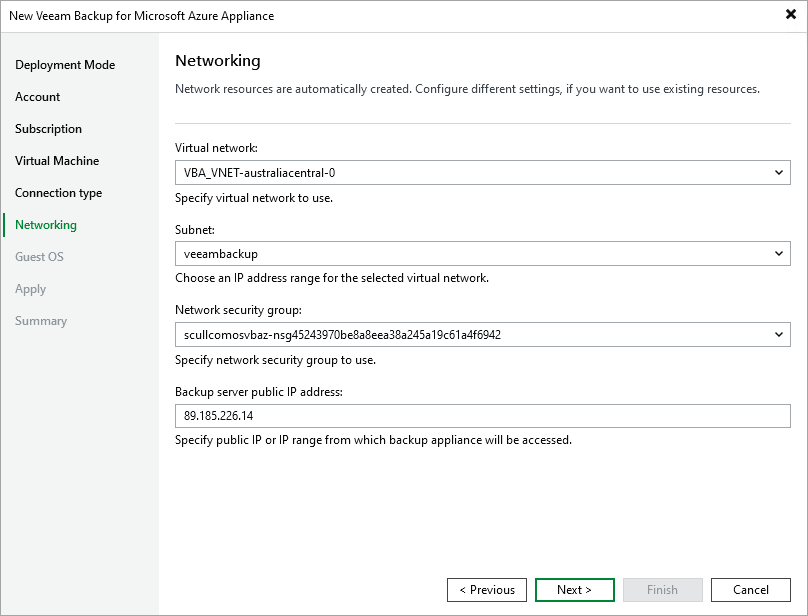Go back with Previous button
The width and height of the screenshot is (808, 616).
click(487, 590)
